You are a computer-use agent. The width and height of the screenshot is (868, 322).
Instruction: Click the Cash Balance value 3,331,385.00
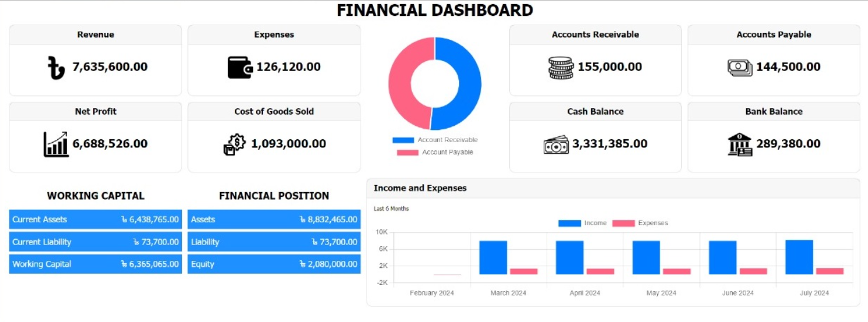pos(610,144)
